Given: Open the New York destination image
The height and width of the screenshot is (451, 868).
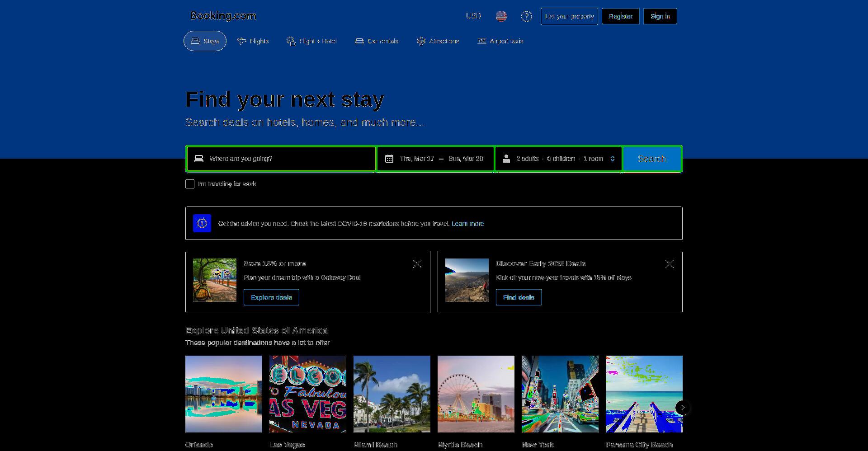Looking at the screenshot, I should pos(560,394).
